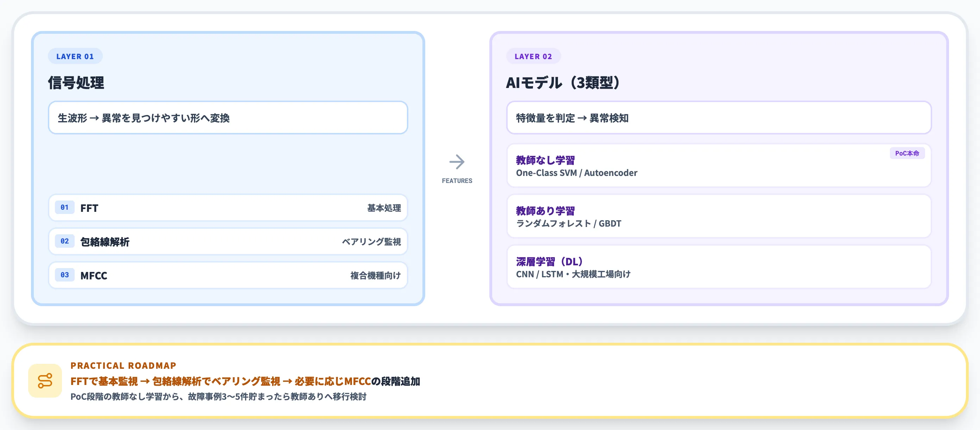The image size is (980, 430).
Task: Select the 02 number badge
Action: point(65,241)
